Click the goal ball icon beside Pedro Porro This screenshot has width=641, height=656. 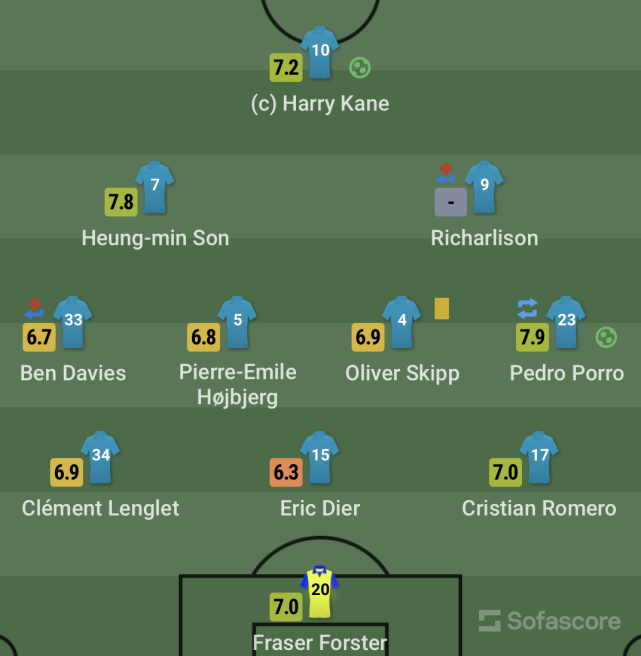click(x=606, y=337)
